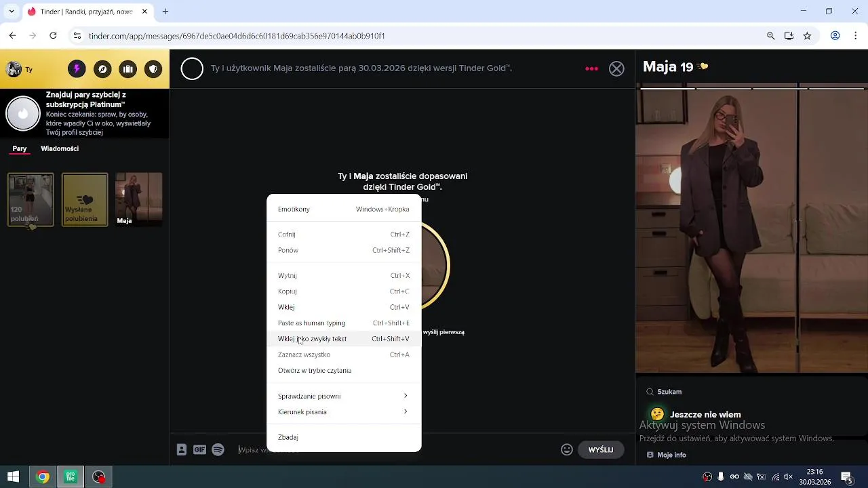Open the Tinder boost lightning icon
The width and height of the screenshot is (868, 488).
(x=77, y=69)
